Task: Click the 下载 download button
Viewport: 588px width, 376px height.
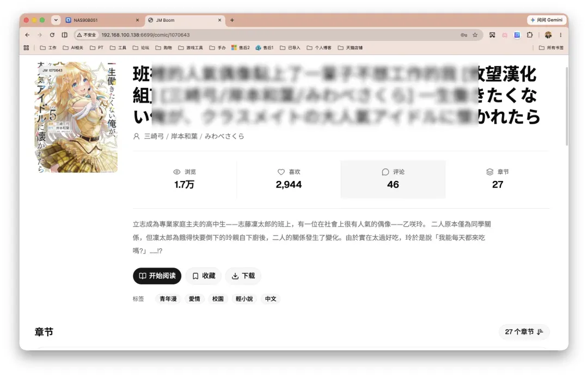Action: 243,276
